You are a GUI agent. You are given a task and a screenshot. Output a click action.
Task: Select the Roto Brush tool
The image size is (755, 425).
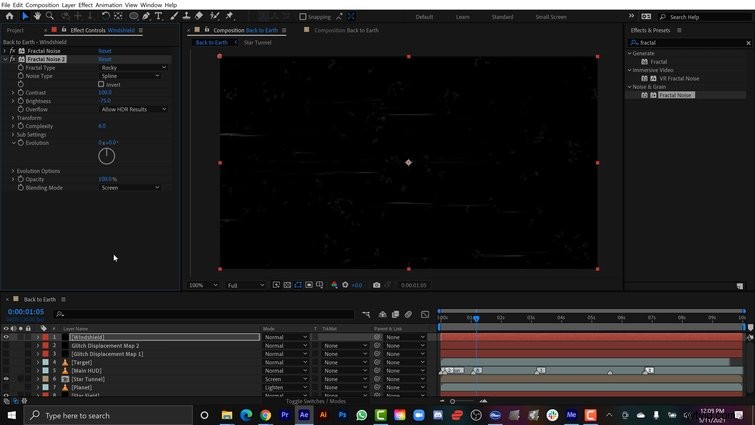point(215,16)
